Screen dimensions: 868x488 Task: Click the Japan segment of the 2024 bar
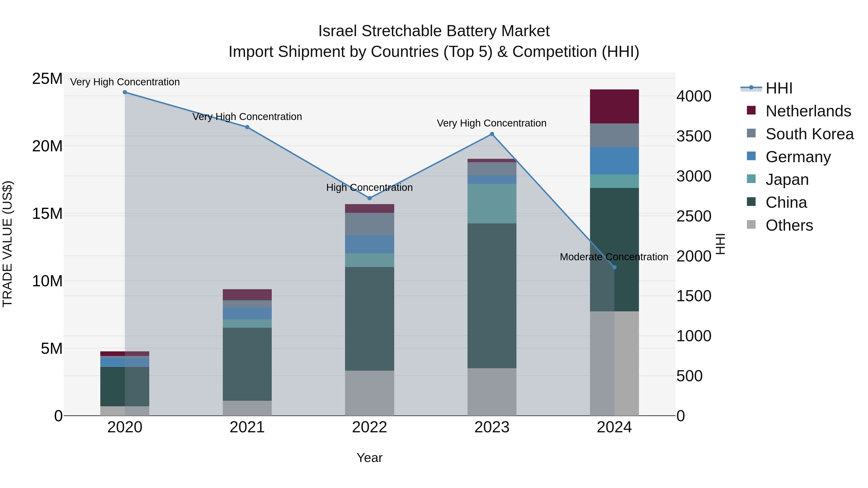point(614,181)
